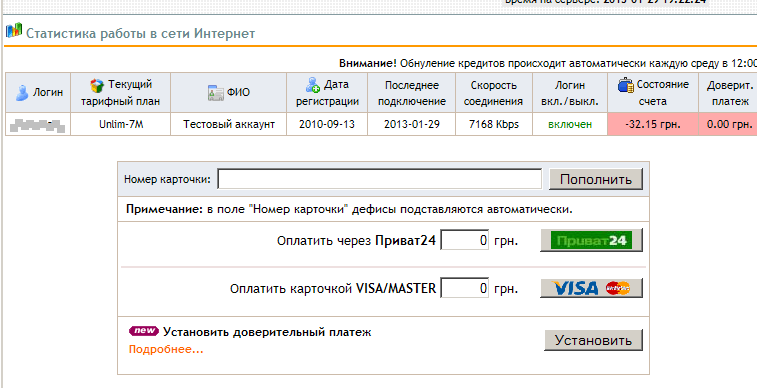Focus the VISA/MASTER amount field
Viewport: 757px width, 388px height.
[x=465, y=289]
